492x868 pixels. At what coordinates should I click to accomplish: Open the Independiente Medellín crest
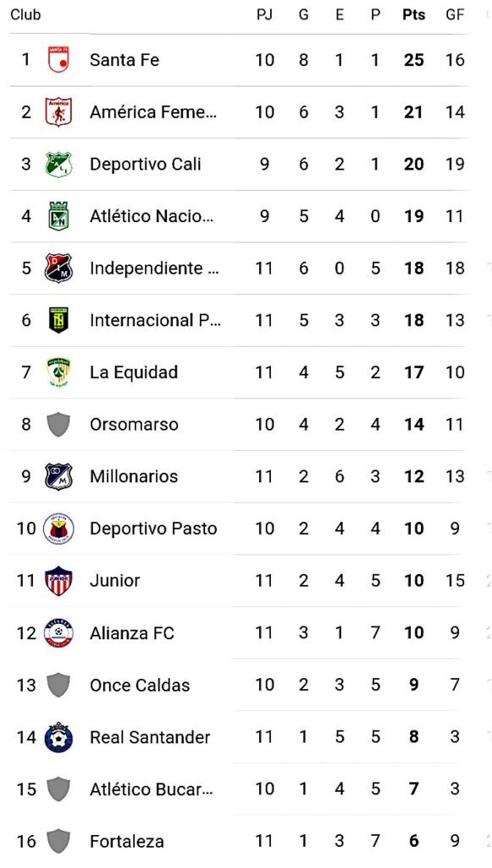point(58,268)
